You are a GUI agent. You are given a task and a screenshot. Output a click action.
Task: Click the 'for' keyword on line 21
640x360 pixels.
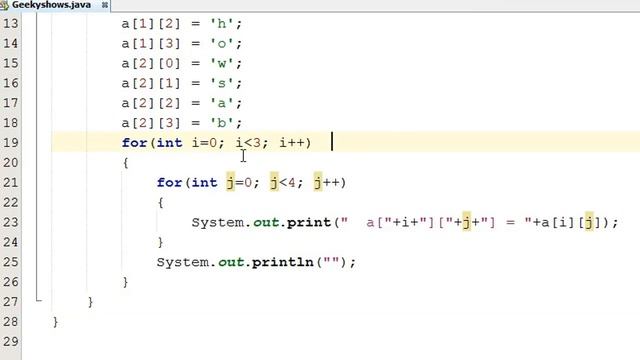[x=169, y=182]
